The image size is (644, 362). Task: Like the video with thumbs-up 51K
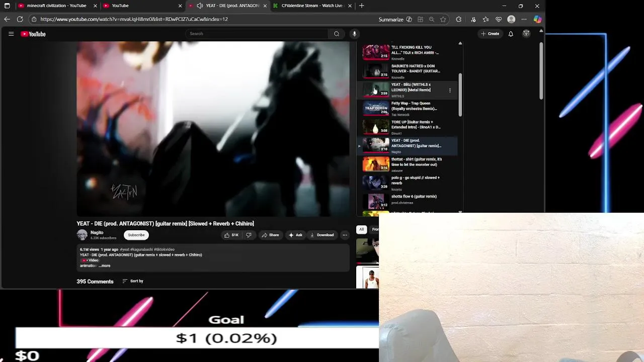[x=231, y=235]
